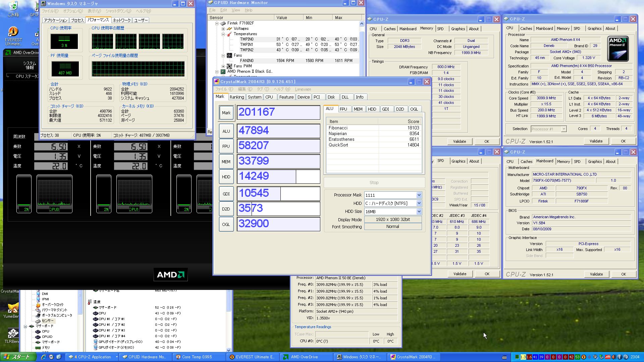Select the CPUID node under マザーボード
Screen dimensions: 644x362
pos(47,337)
